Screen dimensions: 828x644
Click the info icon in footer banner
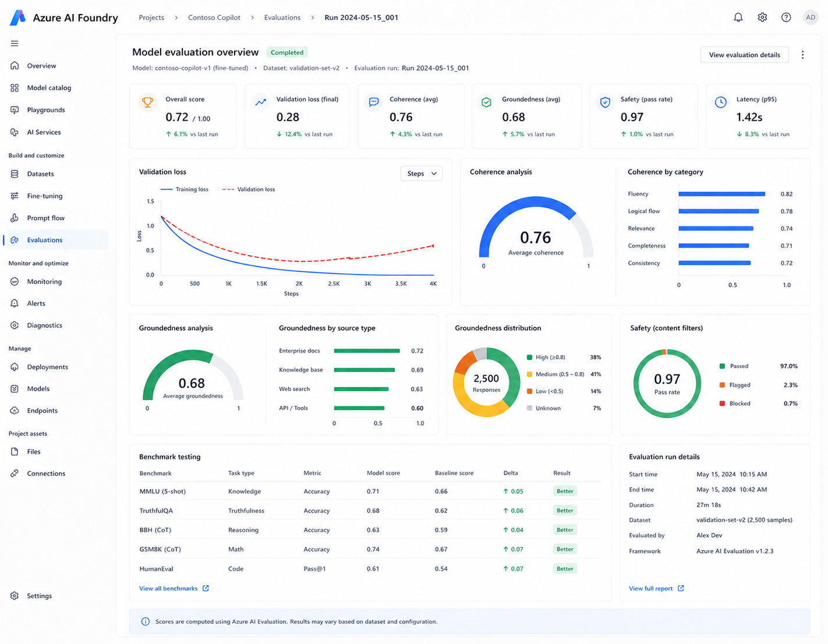tap(145, 622)
